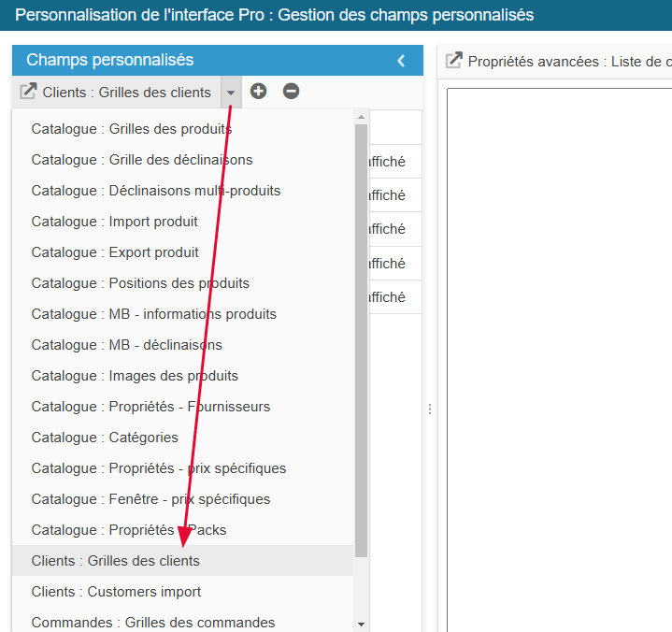Select Catalogue : Catégories entry
Image resolution: width=672 pixels, height=632 pixels.
coord(105,438)
